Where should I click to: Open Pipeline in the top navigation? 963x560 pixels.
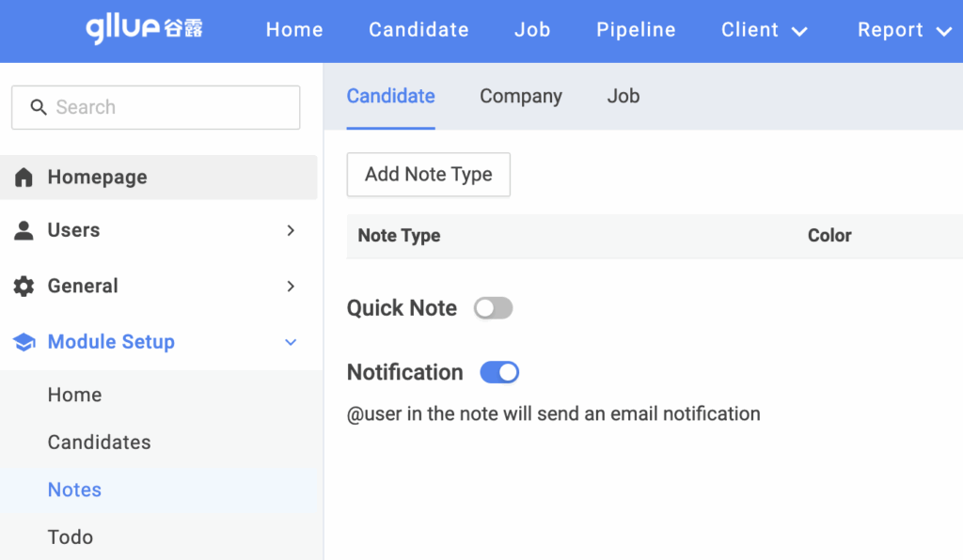click(x=636, y=30)
